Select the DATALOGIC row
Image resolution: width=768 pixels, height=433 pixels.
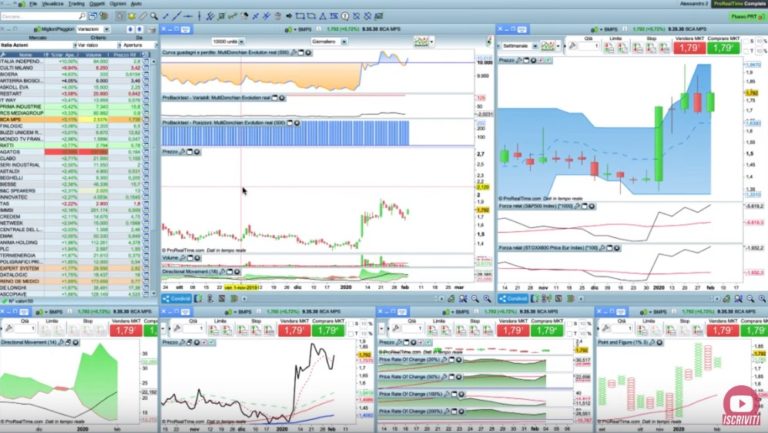click(72, 275)
